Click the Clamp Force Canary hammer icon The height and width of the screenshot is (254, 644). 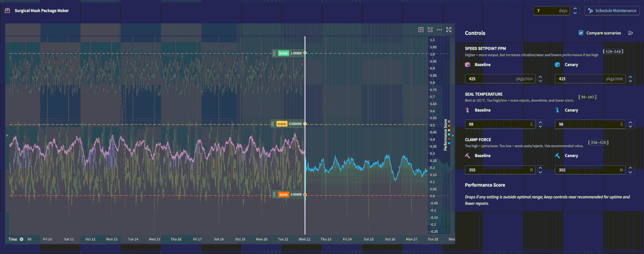pos(558,156)
